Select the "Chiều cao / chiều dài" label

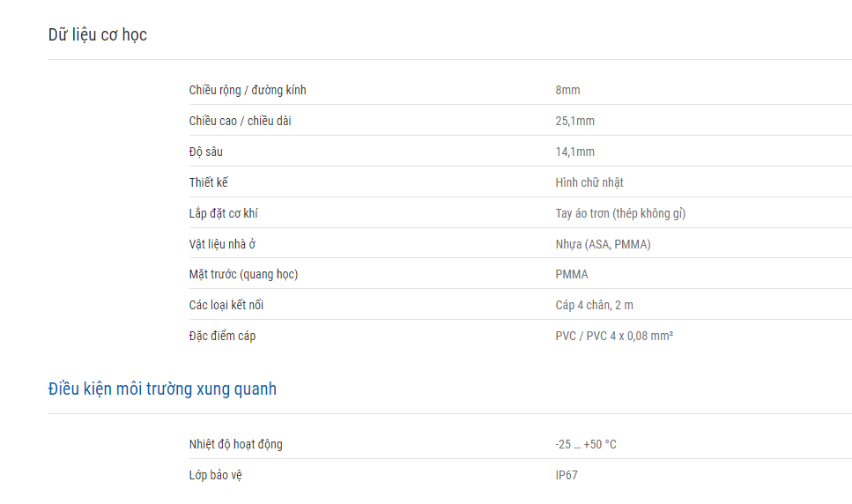pyautogui.click(x=241, y=121)
